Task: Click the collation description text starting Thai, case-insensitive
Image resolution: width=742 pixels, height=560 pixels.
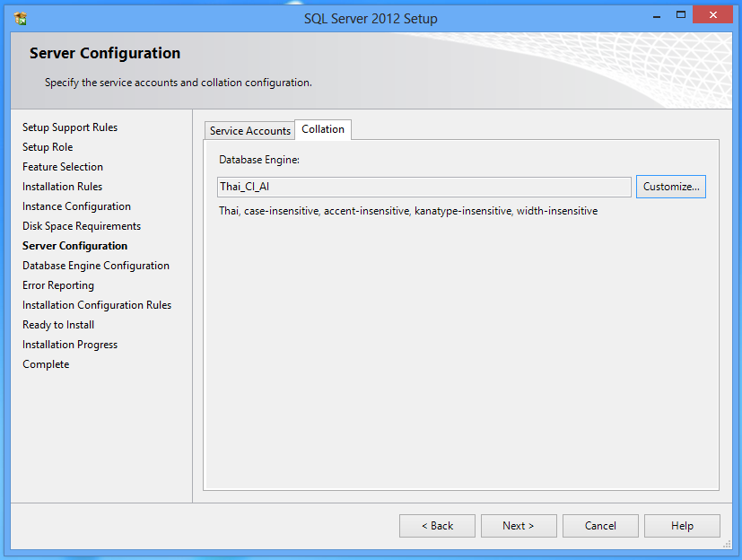Action: tap(408, 211)
